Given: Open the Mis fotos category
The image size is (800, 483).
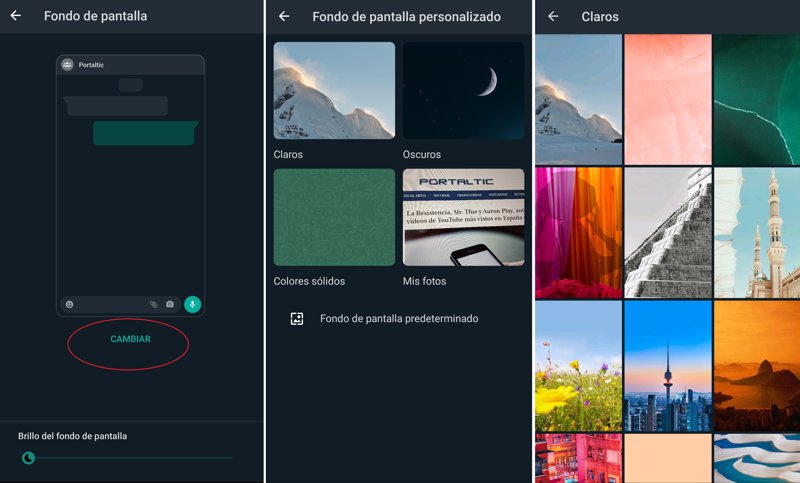Looking at the screenshot, I should (x=463, y=217).
